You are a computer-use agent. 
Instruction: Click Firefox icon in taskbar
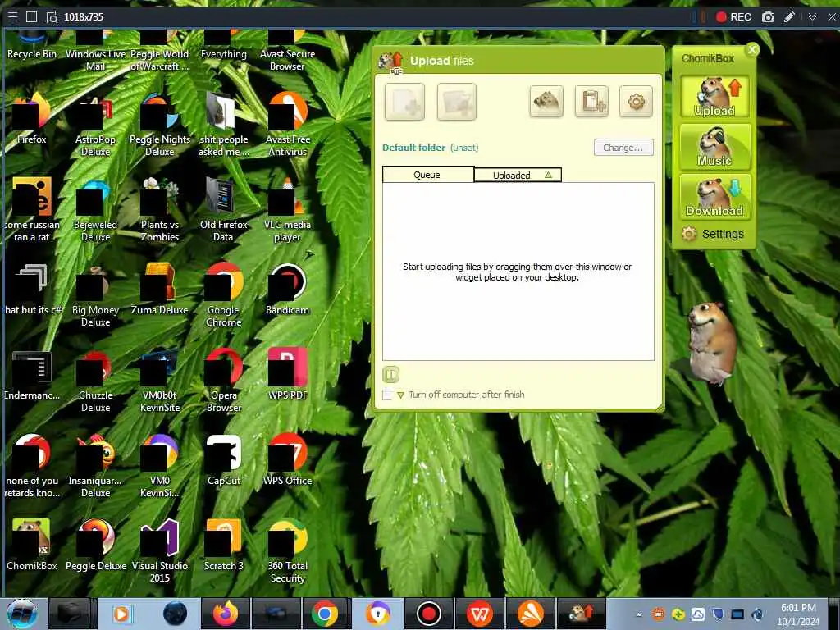click(x=225, y=614)
